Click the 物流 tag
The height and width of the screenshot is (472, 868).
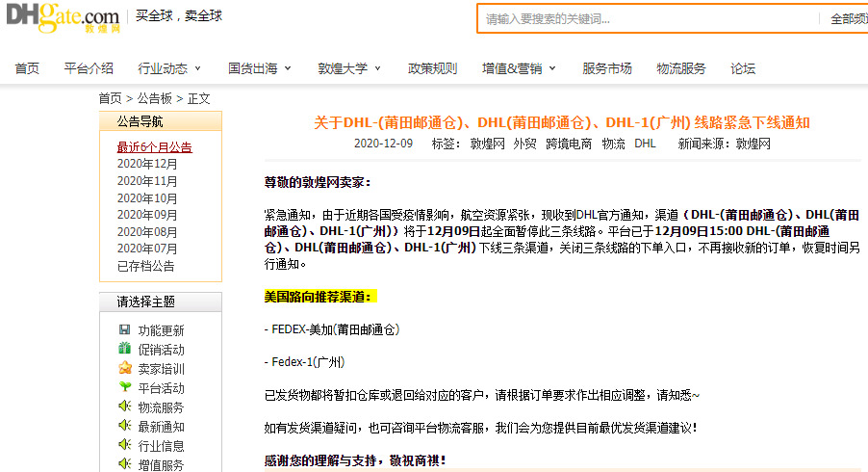[613, 144]
